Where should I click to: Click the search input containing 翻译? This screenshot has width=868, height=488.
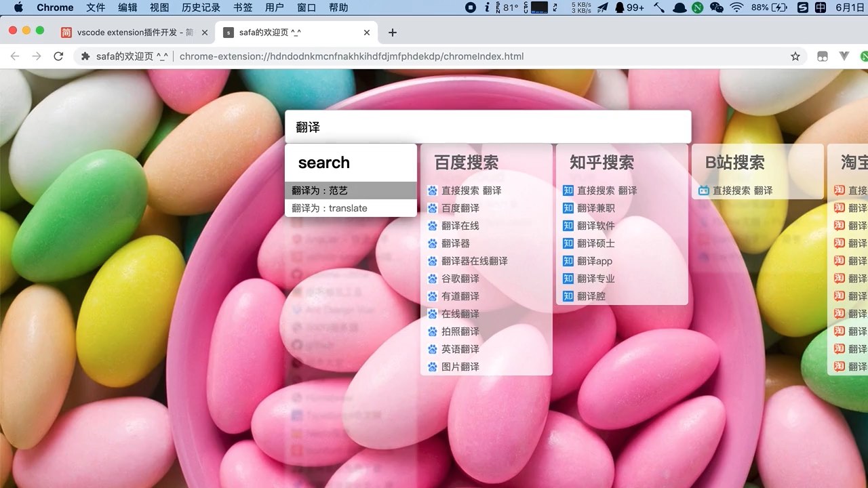tap(488, 127)
